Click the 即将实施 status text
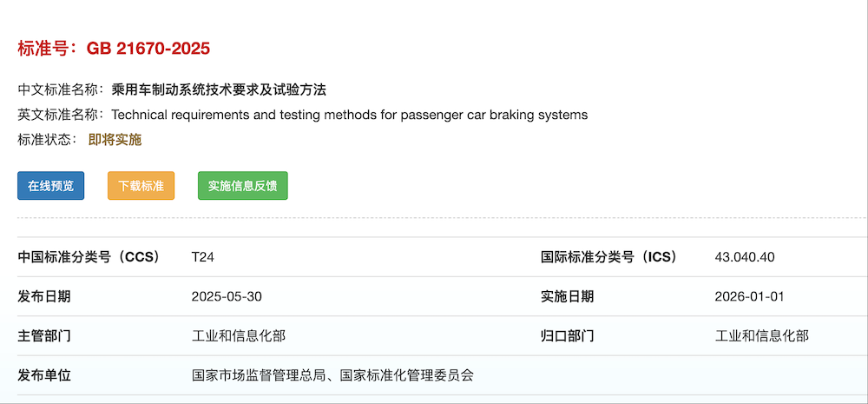The height and width of the screenshot is (404, 868). [x=115, y=139]
